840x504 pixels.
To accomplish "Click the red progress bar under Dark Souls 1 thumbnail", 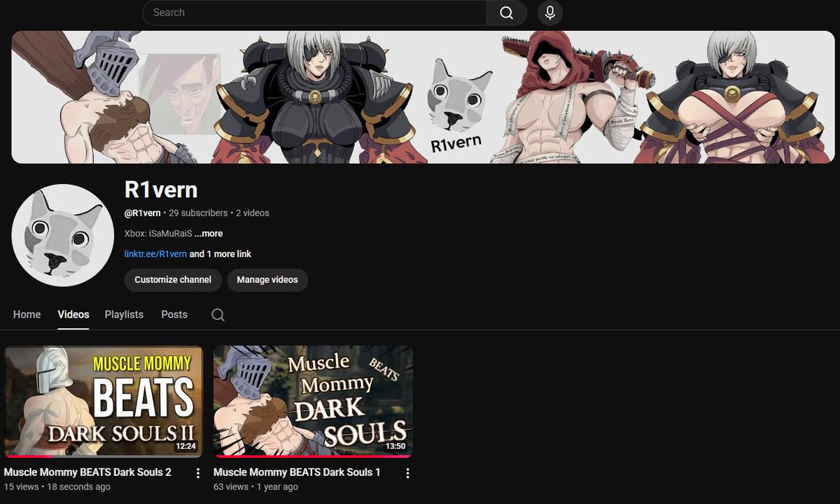I will click(x=313, y=456).
